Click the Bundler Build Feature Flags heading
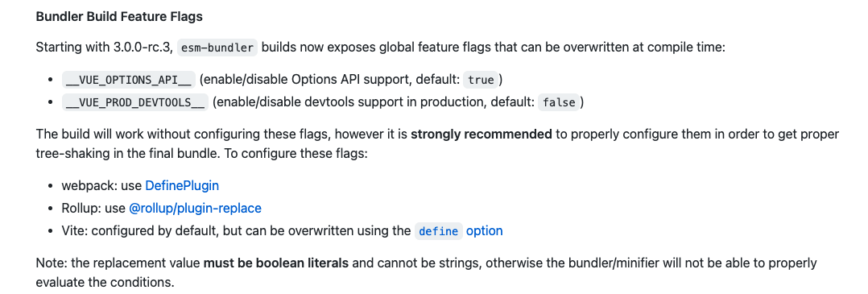Viewport: 868px width, 294px height. pyautogui.click(x=119, y=17)
